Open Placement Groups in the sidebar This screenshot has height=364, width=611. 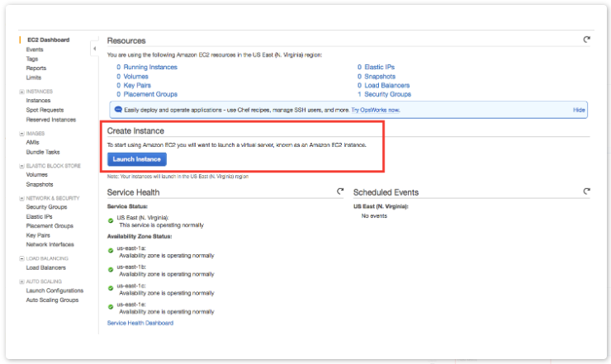[50, 226]
